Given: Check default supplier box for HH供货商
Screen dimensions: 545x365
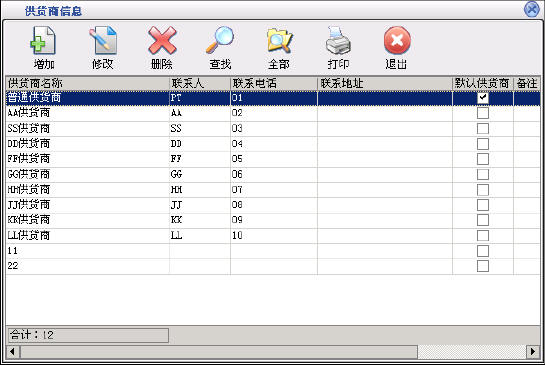Looking at the screenshot, I should (483, 190).
